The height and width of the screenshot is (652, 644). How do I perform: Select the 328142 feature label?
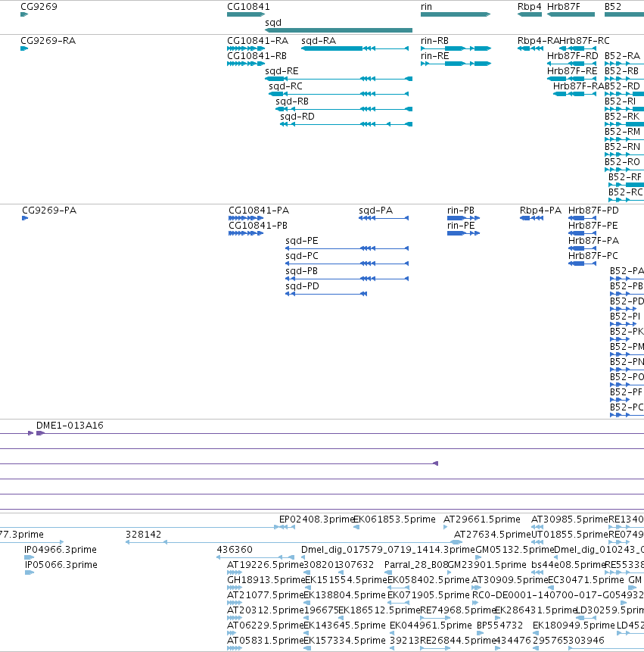(143, 535)
